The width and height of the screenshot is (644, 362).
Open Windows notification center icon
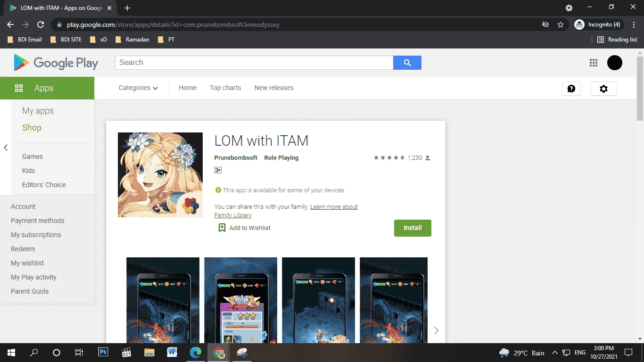628,353
